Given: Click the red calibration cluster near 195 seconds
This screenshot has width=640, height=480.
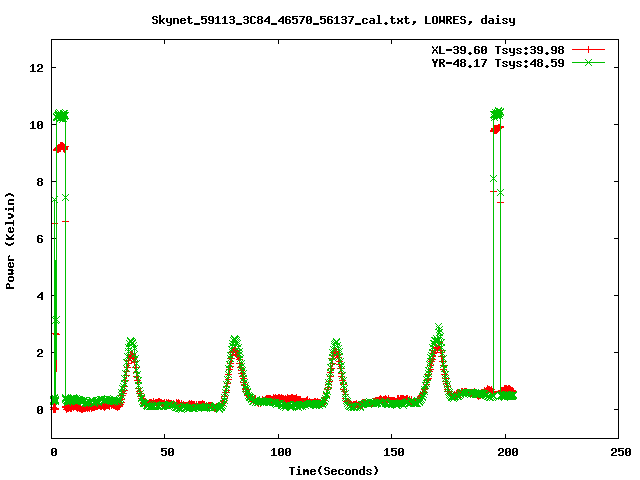Looking at the screenshot, I should [x=496, y=129].
